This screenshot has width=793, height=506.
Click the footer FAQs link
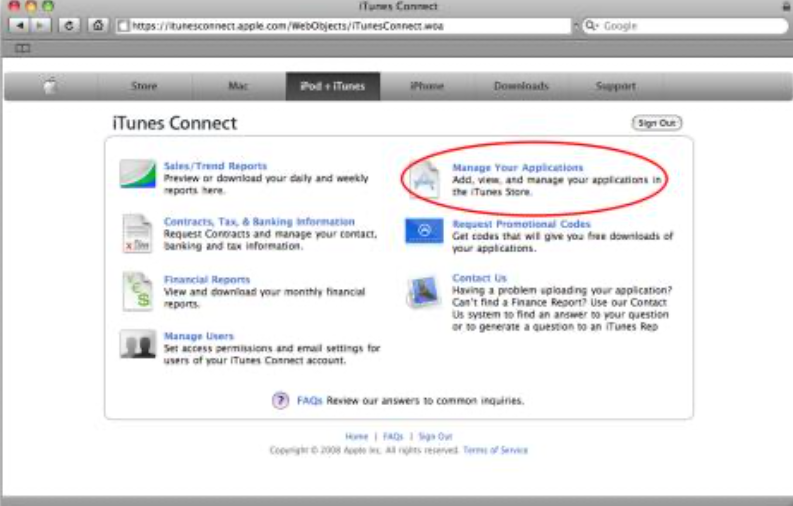click(x=393, y=436)
